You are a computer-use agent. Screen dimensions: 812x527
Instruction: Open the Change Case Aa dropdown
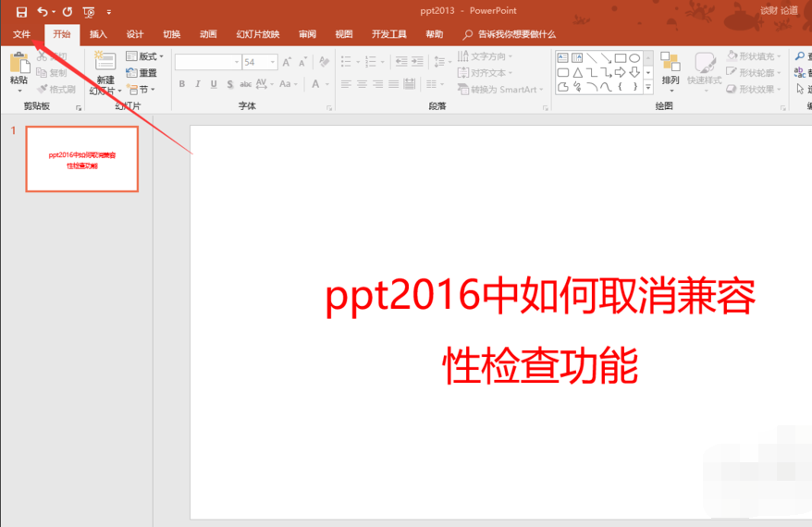[288, 84]
